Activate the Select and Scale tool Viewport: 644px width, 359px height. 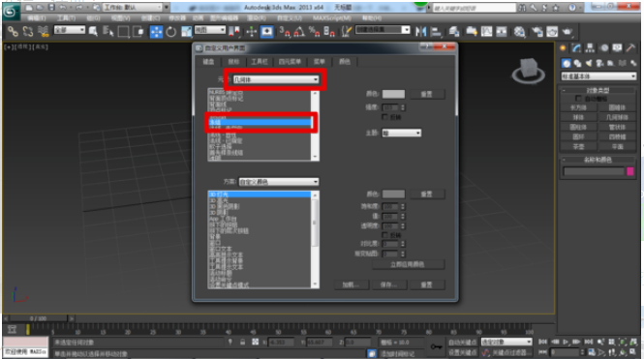(x=187, y=31)
